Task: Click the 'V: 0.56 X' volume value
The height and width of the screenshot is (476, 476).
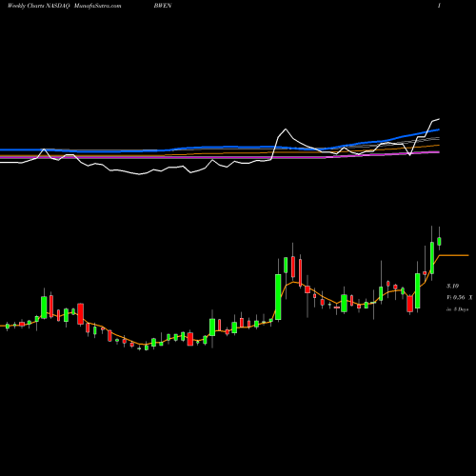Action: click(460, 297)
